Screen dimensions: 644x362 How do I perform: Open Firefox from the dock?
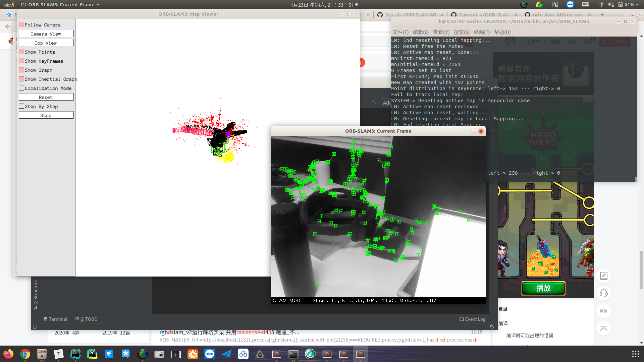click(x=8, y=354)
